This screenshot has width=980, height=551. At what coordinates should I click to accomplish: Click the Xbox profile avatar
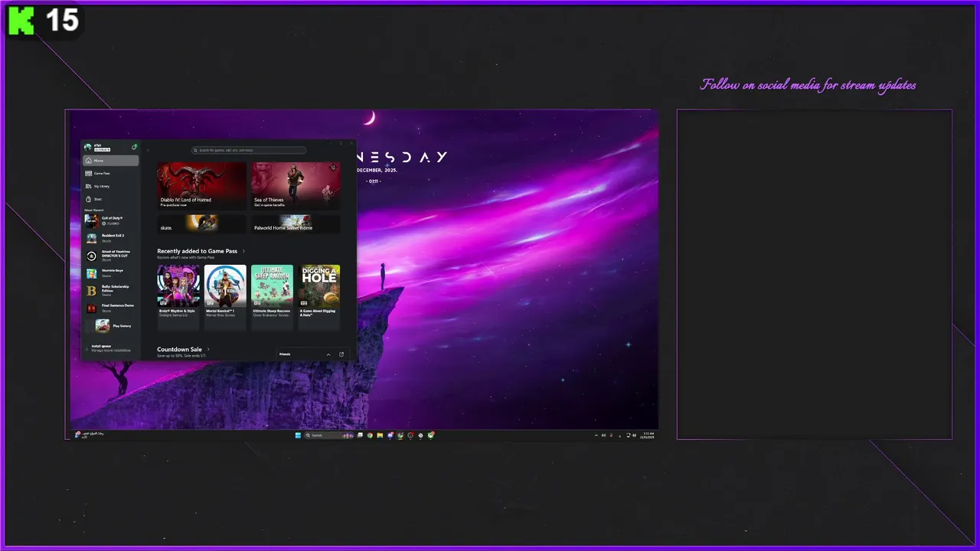[x=88, y=147]
